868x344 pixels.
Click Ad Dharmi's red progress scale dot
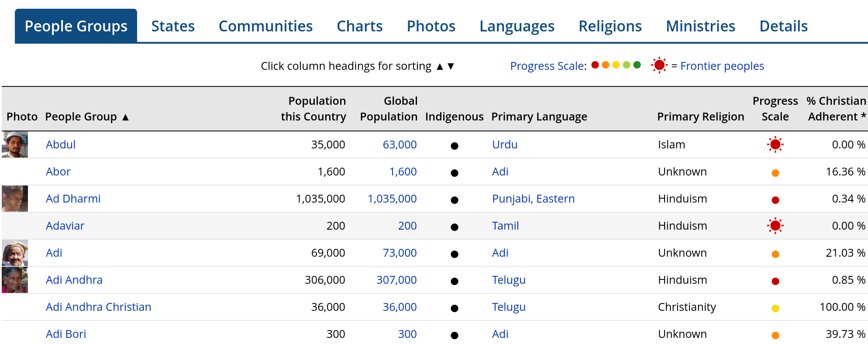[775, 200]
